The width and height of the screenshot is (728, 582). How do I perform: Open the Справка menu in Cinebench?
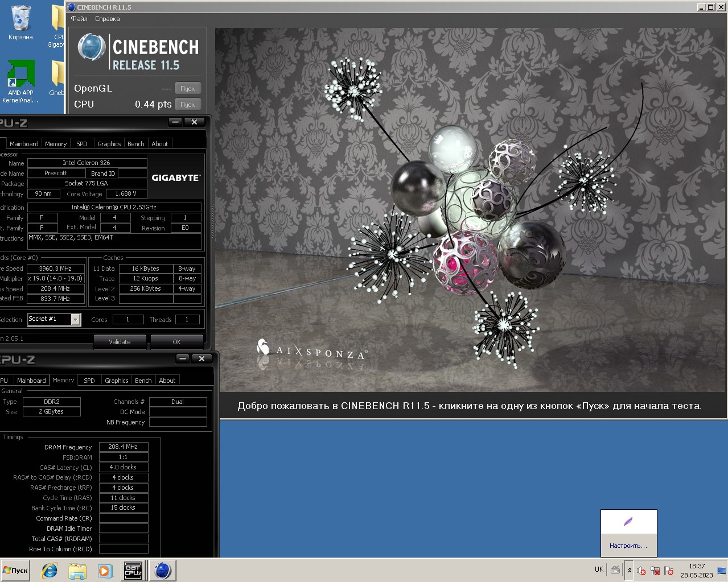click(107, 19)
